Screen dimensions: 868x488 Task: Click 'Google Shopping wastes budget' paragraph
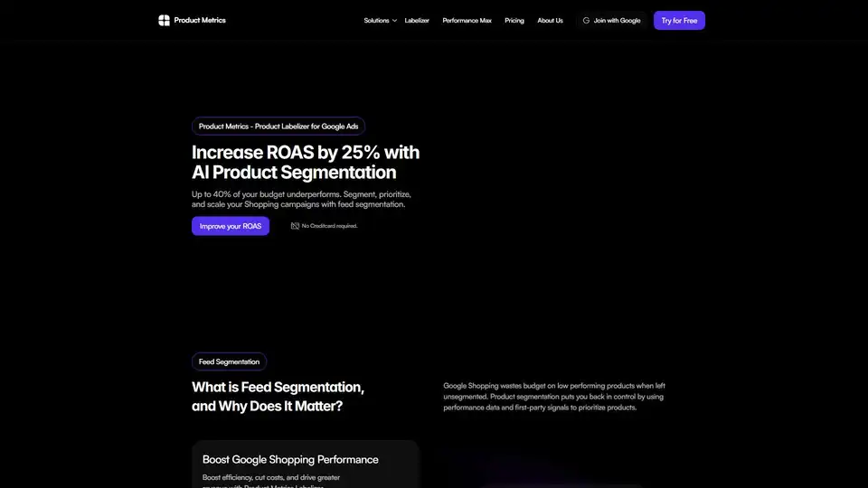point(554,396)
